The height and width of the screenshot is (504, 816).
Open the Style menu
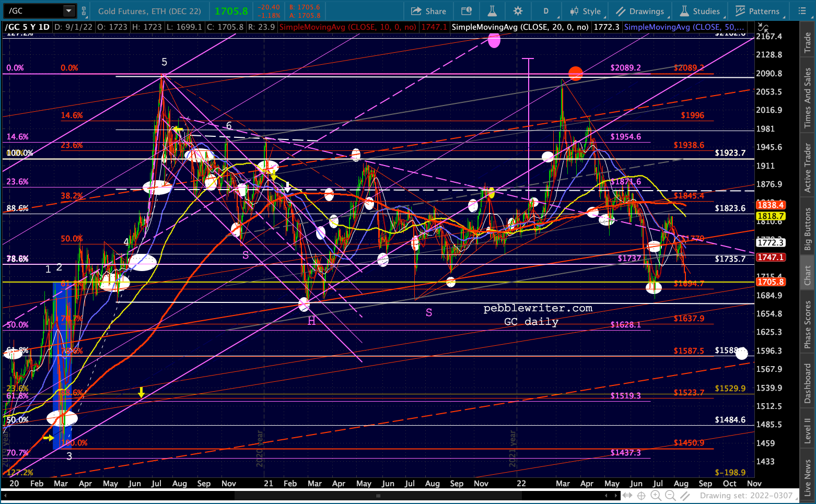(x=586, y=11)
